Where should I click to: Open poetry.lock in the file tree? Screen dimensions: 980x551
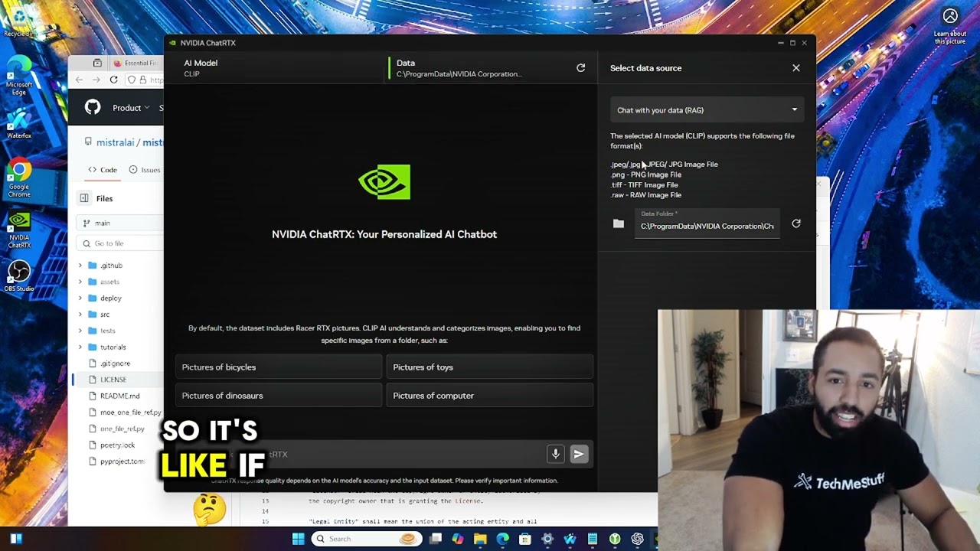pyautogui.click(x=117, y=445)
